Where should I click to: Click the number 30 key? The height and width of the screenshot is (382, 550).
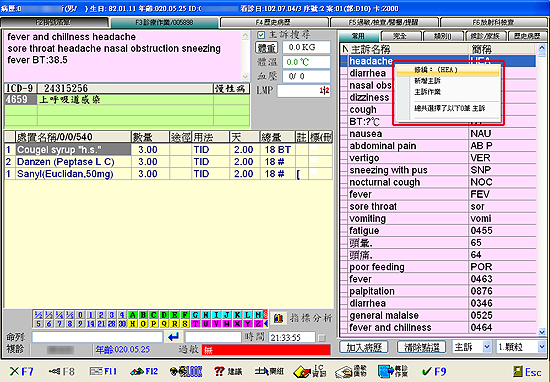[122, 323]
